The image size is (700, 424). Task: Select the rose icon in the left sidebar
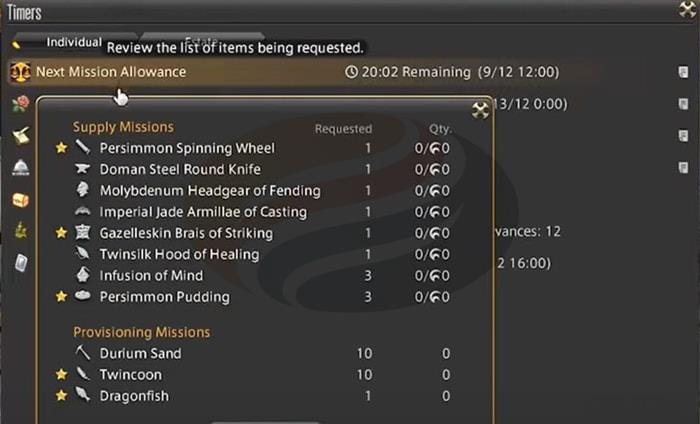click(19, 104)
